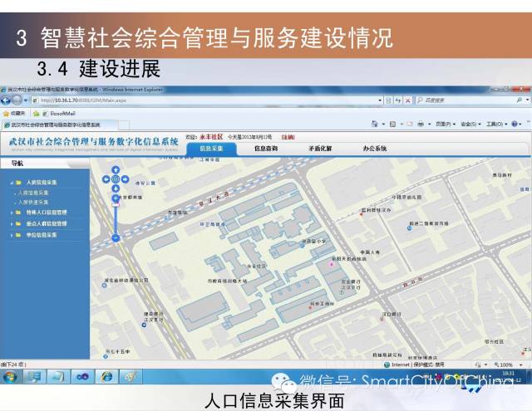Click the red Stop loading icon
532x411 pixels.
point(408,100)
